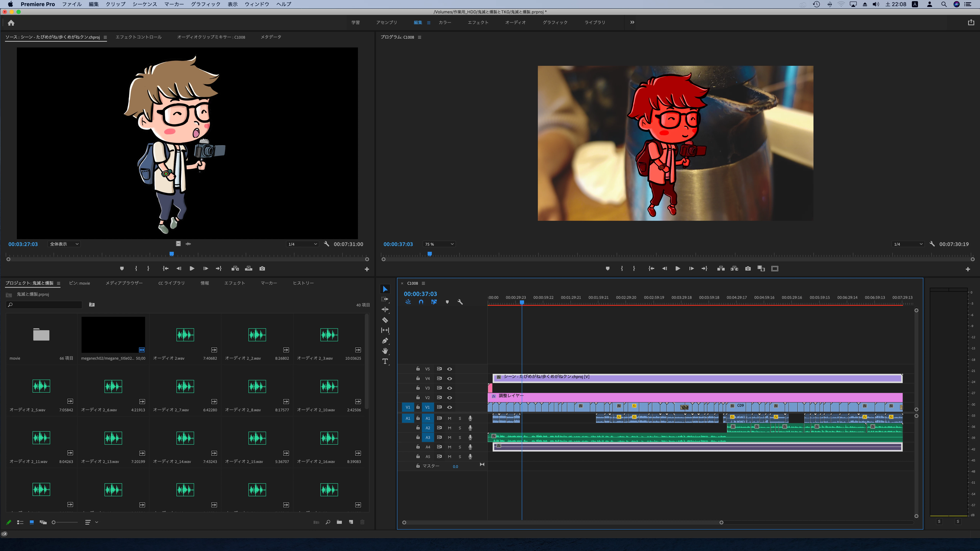980x551 pixels.
Task: Mute audio track A2 with the M button
Action: [x=449, y=428]
